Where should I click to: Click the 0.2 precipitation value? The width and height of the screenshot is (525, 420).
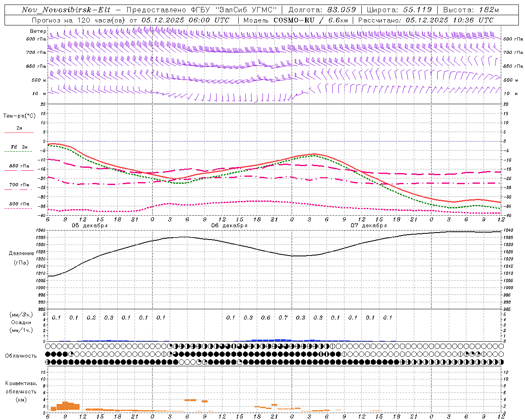tap(91, 317)
